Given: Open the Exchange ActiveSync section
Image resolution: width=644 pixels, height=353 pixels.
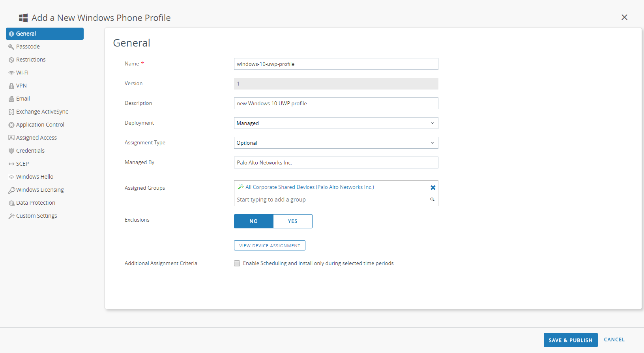Looking at the screenshot, I should [x=42, y=112].
